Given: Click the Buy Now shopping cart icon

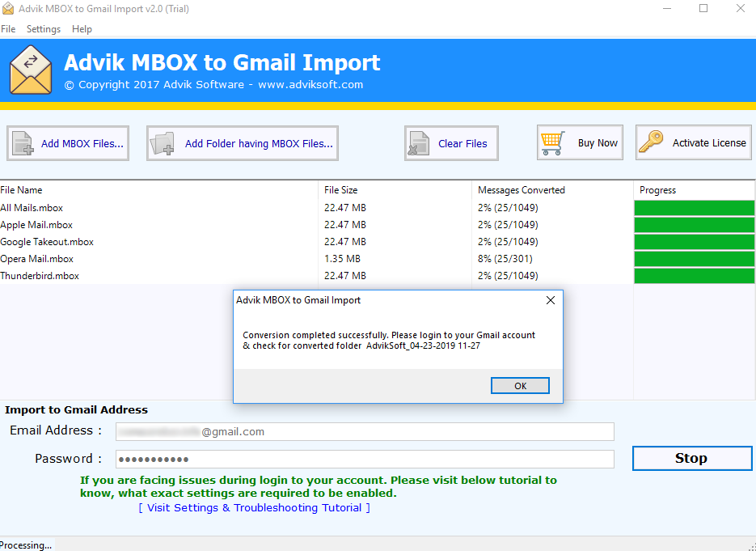Looking at the screenshot, I should tap(552, 143).
